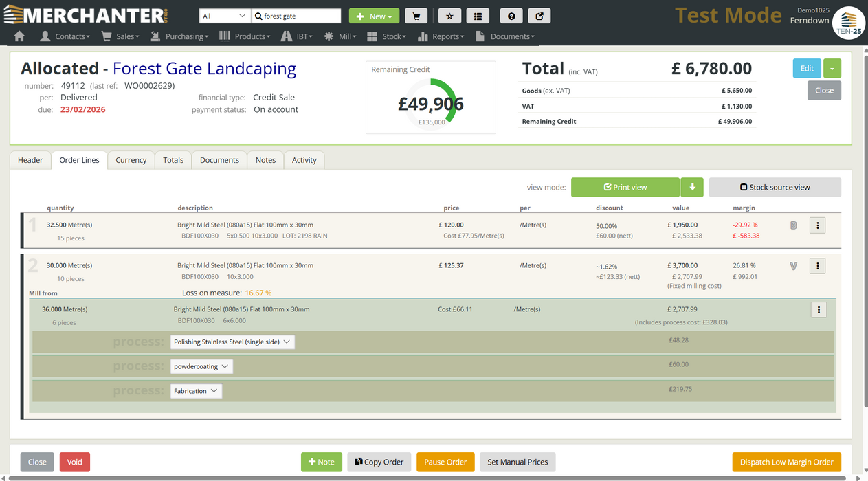Open the Stock menu
The height and width of the screenshot is (481, 868).
386,36
